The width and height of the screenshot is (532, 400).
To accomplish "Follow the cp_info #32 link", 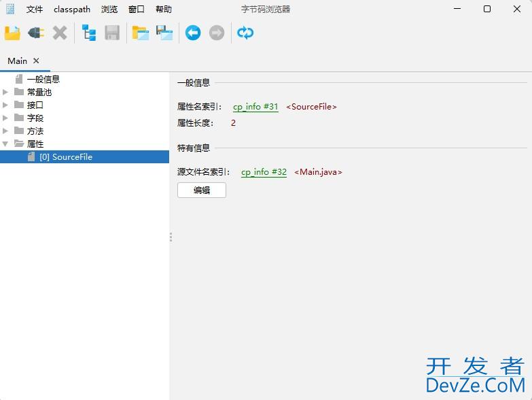I will (x=264, y=172).
